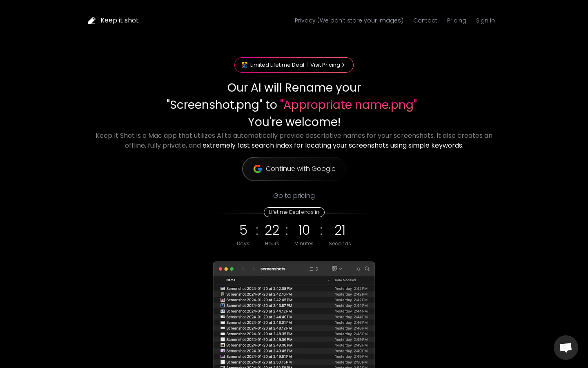The height and width of the screenshot is (368, 588).
Task: Click the Name column header in Finder
Action: tap(231, 280)
